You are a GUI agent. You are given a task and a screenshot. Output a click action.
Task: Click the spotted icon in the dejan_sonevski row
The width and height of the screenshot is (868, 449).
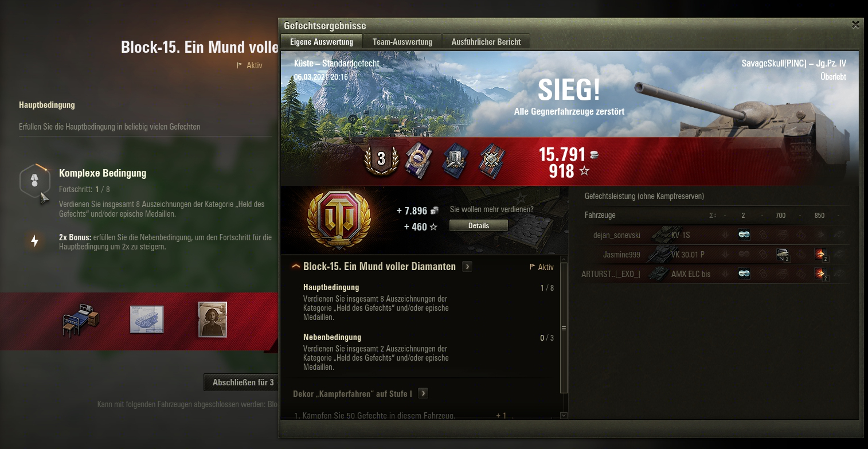(744, 235)
